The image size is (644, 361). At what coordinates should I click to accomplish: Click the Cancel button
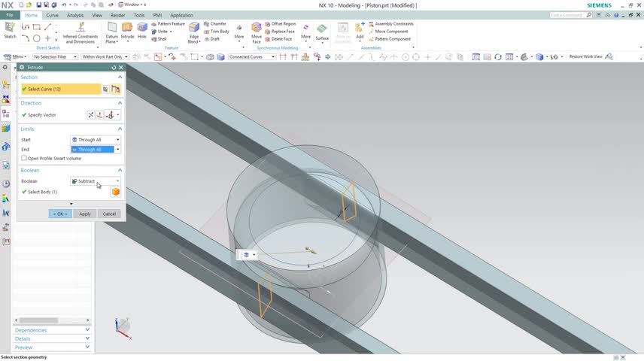tap(109, 214)
